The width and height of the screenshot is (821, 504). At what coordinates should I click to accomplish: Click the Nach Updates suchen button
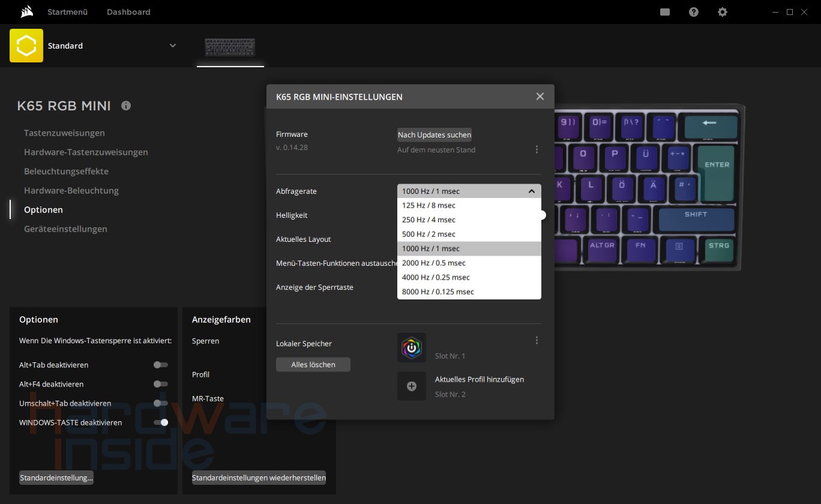[434, 134]
